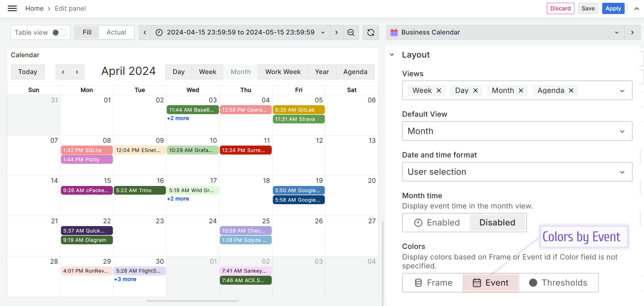Switch panel sizing from Fill to Actual
The width and height of the screenshot is (644, 306).
(117, 32)
